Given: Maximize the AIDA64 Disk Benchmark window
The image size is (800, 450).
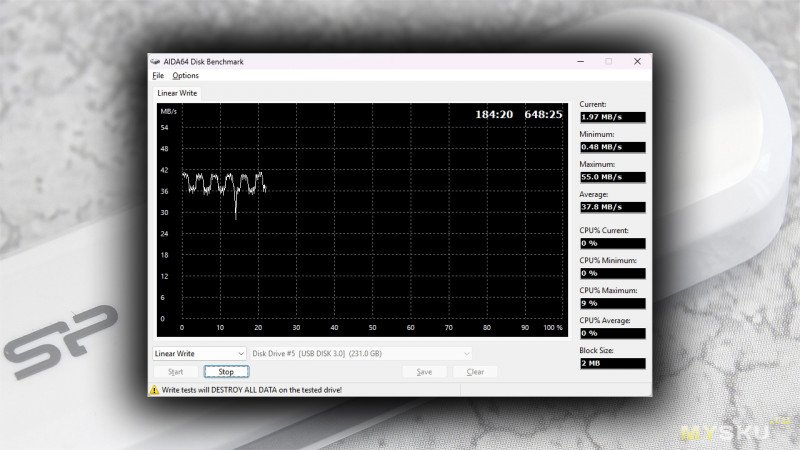Looking at the screenshot, I should coord(608,61).
